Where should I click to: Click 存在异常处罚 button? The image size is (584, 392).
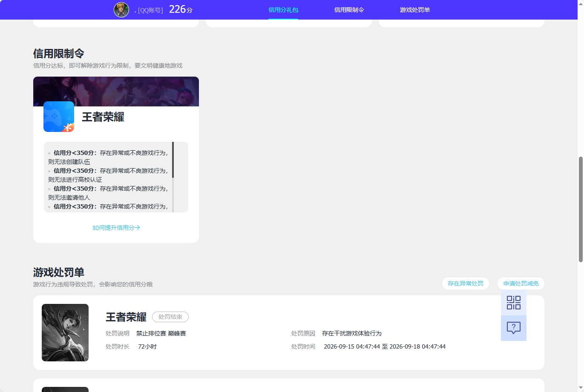(466, 283)
